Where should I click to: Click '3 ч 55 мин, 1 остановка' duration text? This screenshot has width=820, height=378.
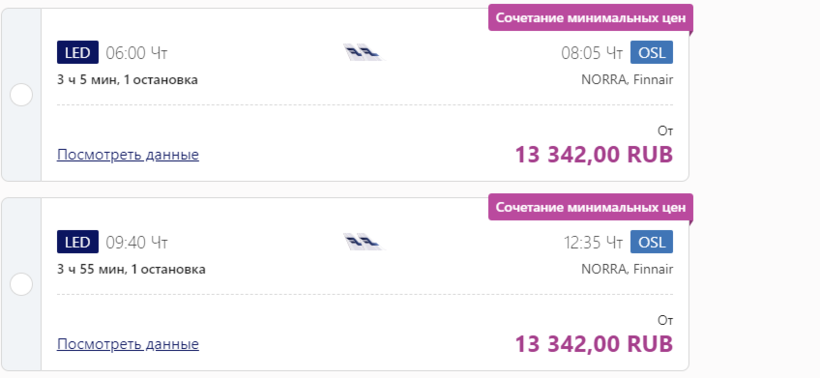pos(131,269)
